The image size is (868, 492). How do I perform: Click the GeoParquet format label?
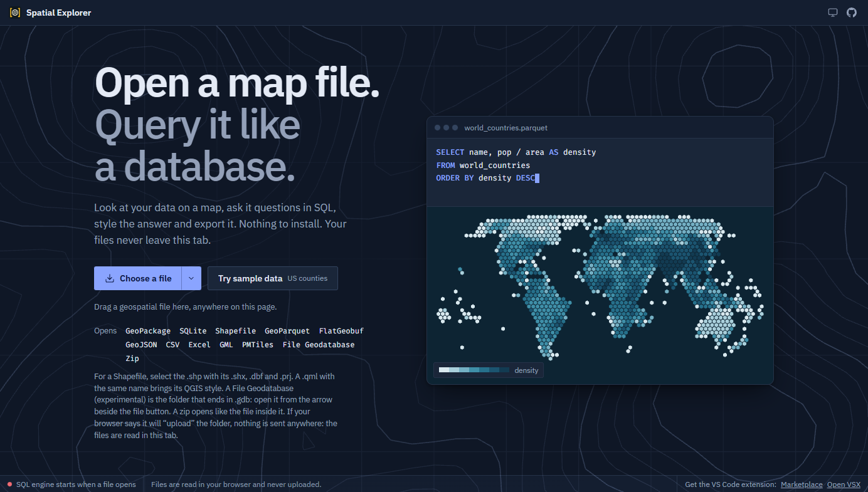(287, 331)
